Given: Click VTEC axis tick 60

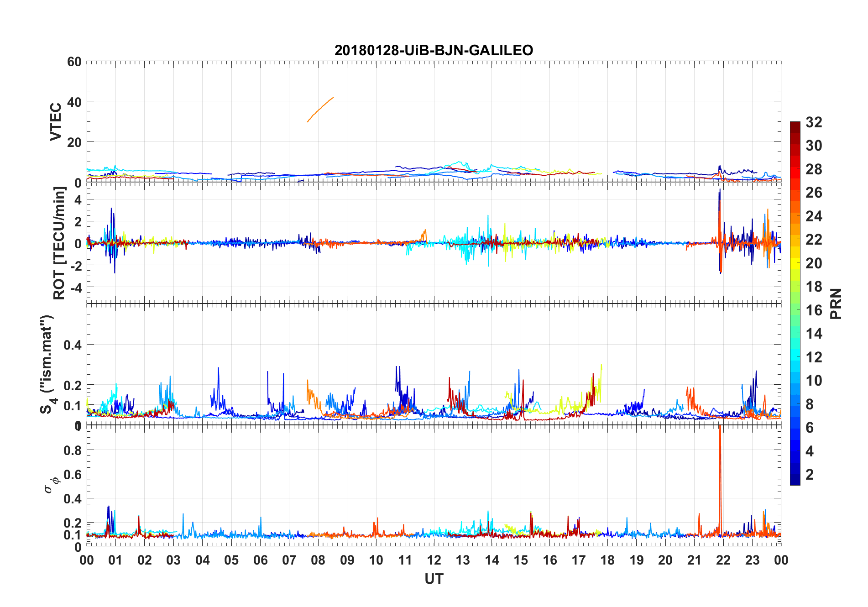Looking at the screenshot, I should [74, 62].
